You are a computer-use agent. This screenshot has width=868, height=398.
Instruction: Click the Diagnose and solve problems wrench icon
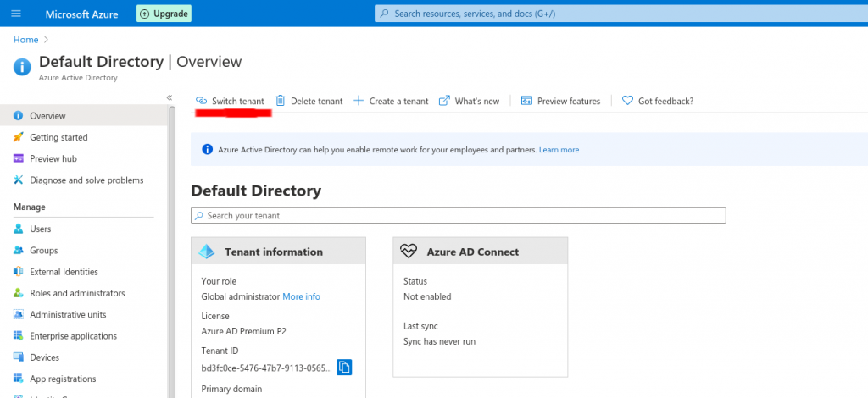(x=19, y=180)
